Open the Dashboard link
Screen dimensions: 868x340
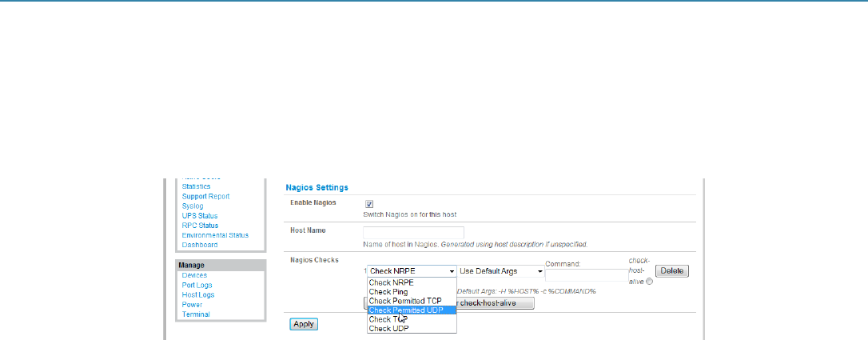199,245
